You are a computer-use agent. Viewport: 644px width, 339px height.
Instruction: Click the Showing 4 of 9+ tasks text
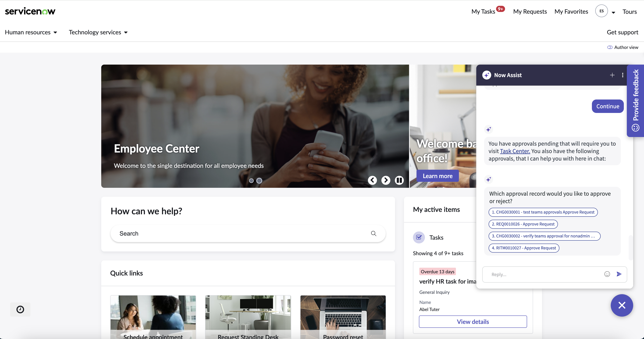tap(438, 253)
